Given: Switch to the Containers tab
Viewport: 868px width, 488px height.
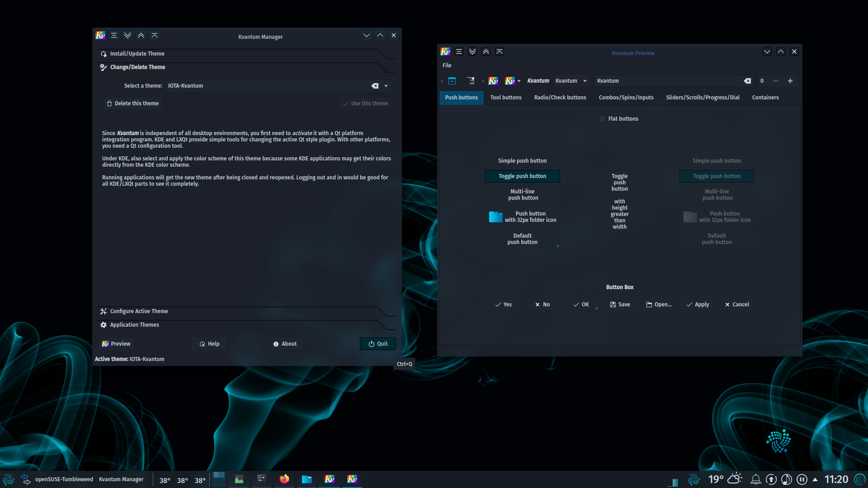Looking at the screenshot, I should (x=765, y=98).
